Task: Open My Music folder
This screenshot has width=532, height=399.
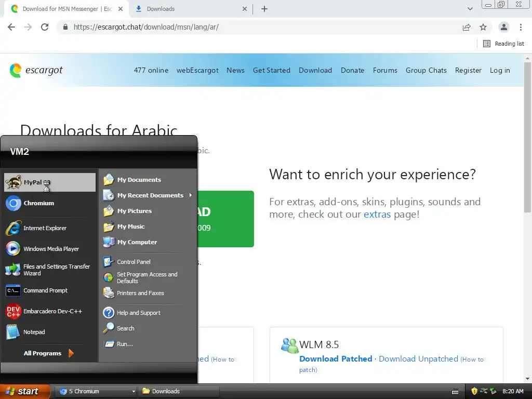Action: [x=148, y=227]
